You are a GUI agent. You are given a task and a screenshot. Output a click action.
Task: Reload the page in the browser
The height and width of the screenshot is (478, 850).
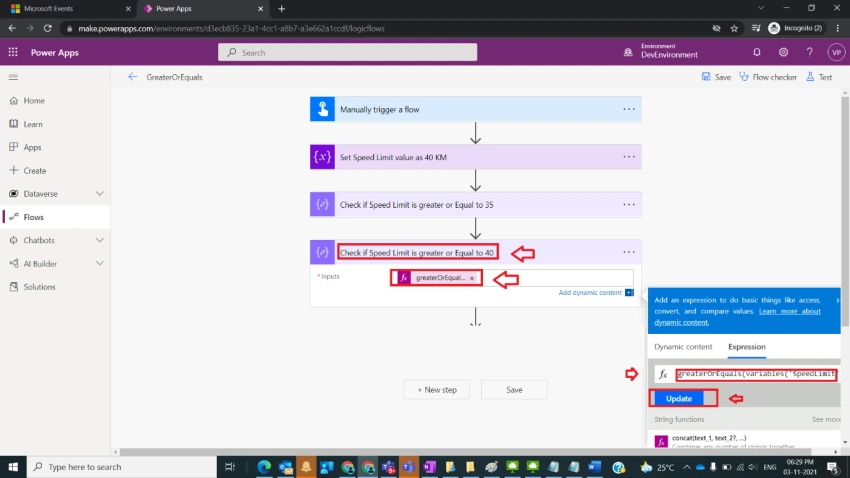pos(48,28)
